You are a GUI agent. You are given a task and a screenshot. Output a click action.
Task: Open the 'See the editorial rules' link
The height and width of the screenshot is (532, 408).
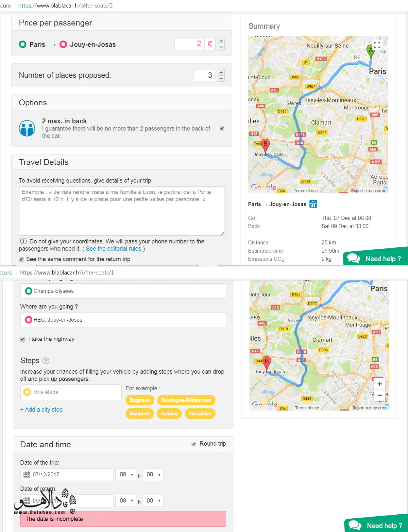click(113, 249)
